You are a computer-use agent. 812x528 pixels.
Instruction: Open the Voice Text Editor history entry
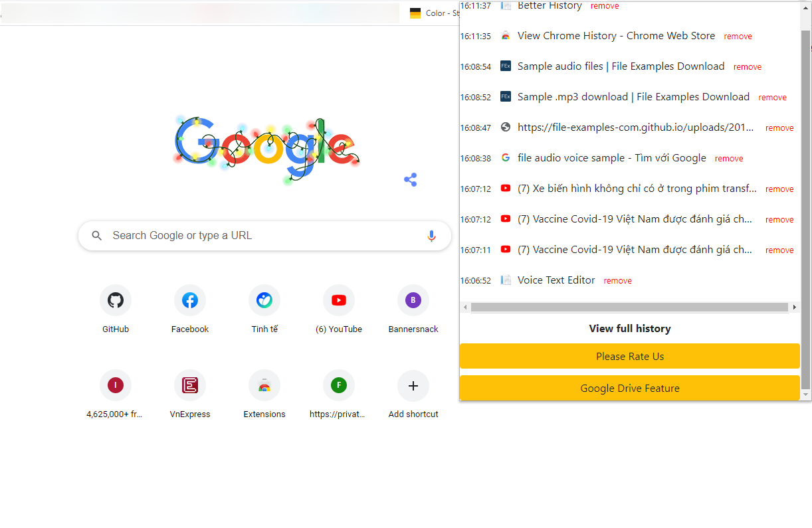[x=556, y=280]
